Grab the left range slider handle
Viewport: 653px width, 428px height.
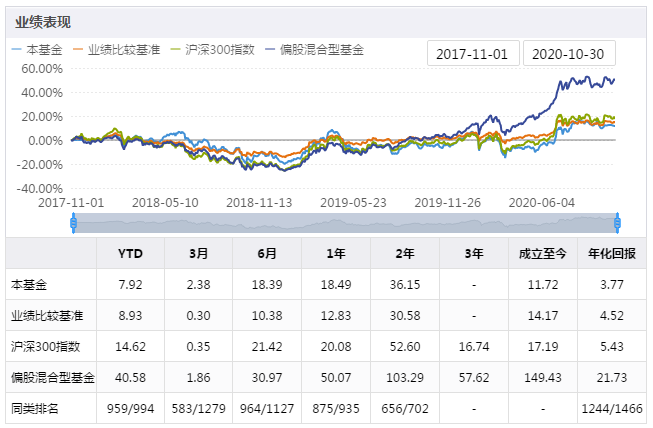(x=74, y=223)
